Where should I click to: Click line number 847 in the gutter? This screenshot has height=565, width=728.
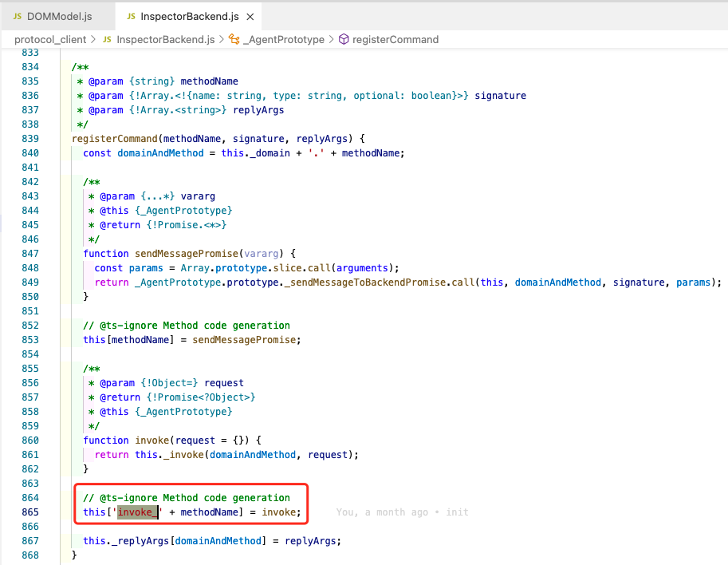[30, 253]
